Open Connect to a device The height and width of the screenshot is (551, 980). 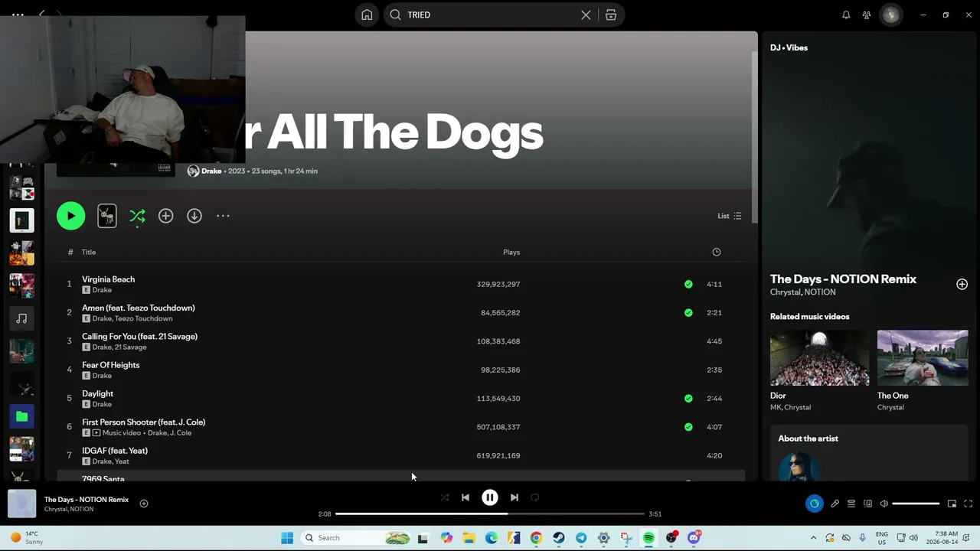[867, 504]
